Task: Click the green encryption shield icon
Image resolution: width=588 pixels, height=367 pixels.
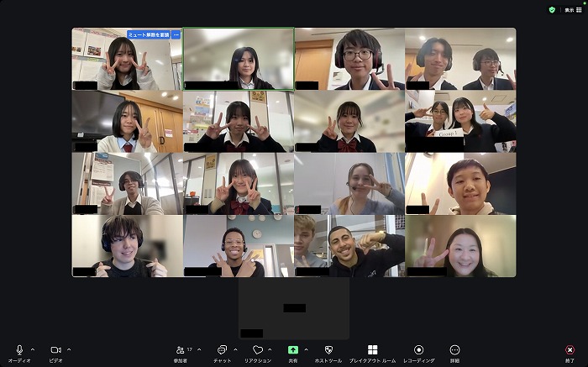Action: (552, 9)
